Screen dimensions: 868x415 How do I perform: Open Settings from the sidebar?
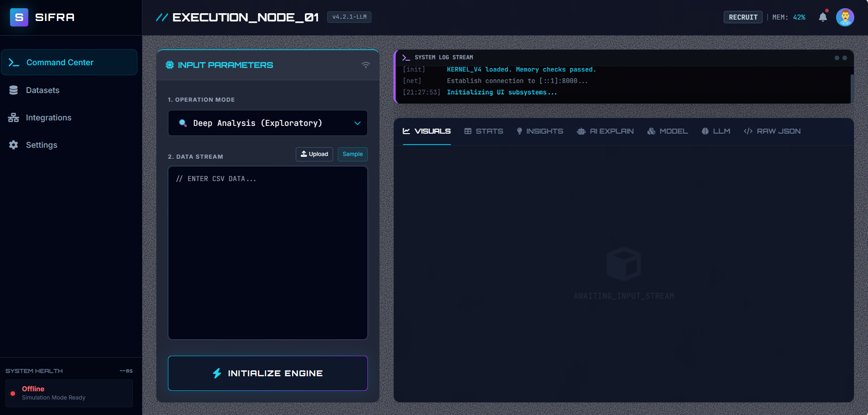(42, 145)
